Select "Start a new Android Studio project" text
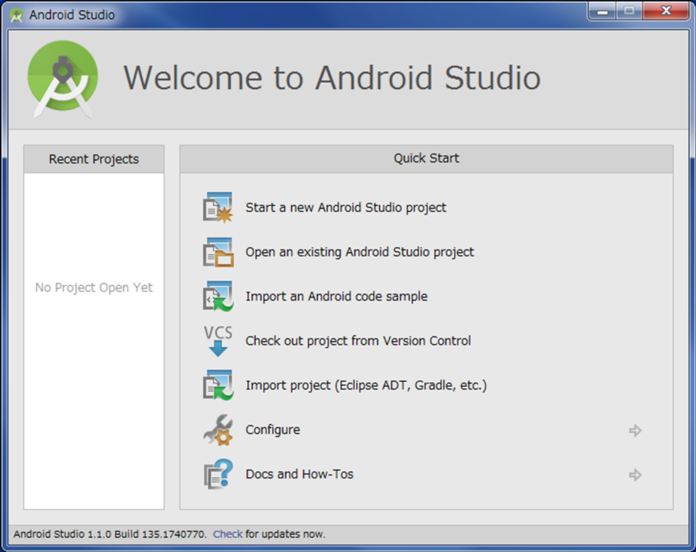The width and height of the screenshot is (696, 552). coord(346,208)
